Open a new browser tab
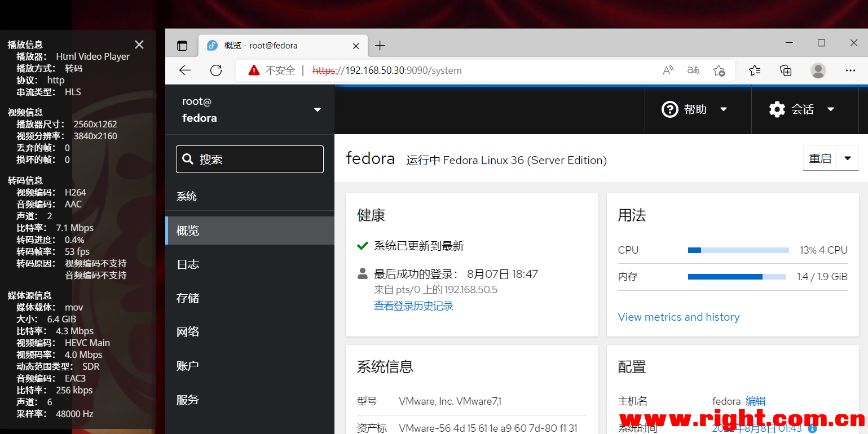The width and height of the screenshot is (868, 434). pyautogui.click(x=380, y=46)
